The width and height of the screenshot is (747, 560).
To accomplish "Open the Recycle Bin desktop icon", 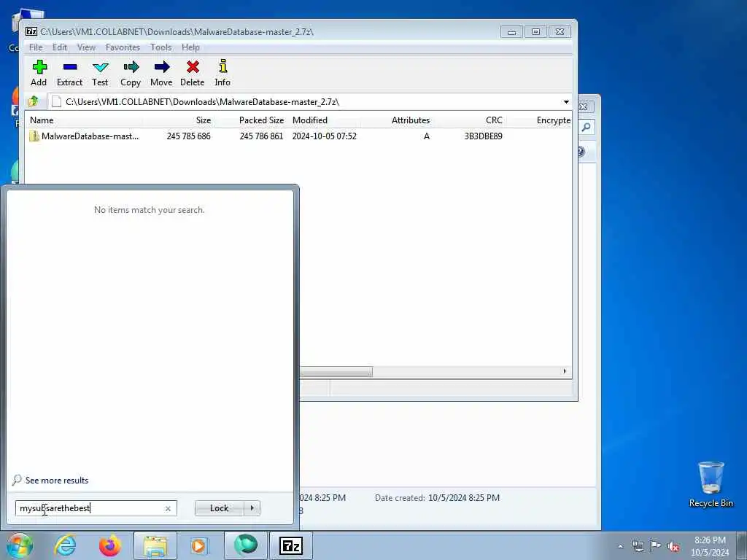I will 711,484.
